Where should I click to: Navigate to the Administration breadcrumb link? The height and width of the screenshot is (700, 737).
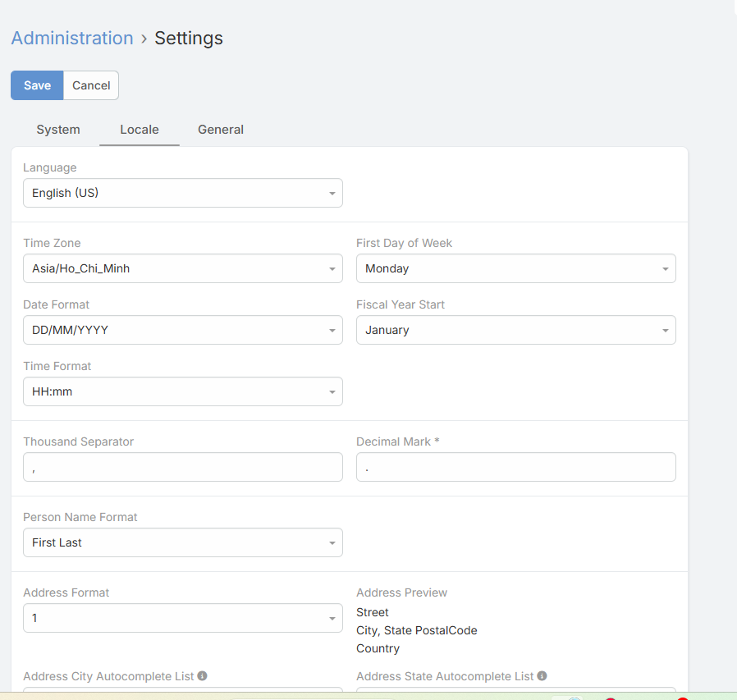point(72,39)
